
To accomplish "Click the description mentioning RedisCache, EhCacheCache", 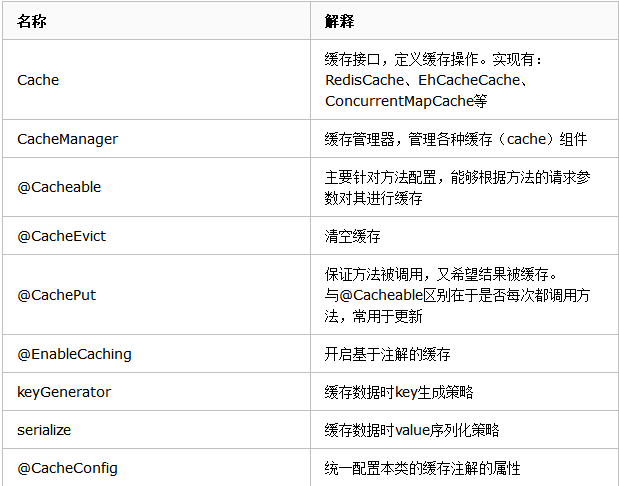I will pos(433,80).
